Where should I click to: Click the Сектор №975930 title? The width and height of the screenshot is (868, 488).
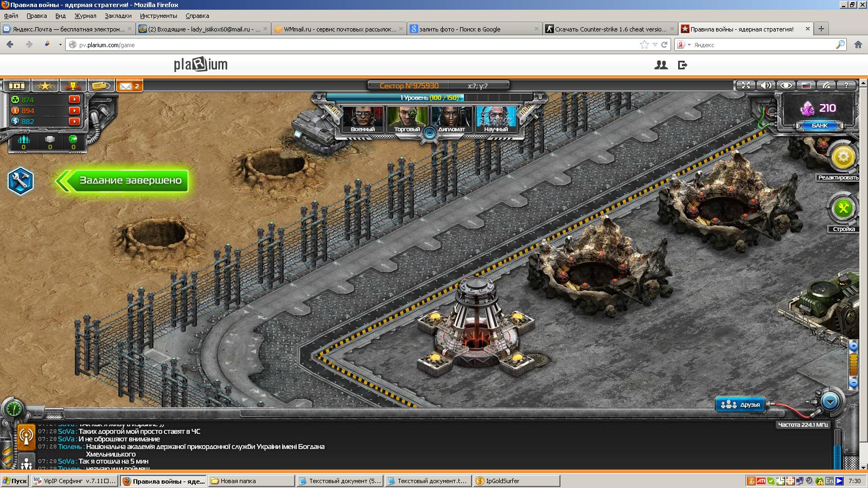point(409,86)
